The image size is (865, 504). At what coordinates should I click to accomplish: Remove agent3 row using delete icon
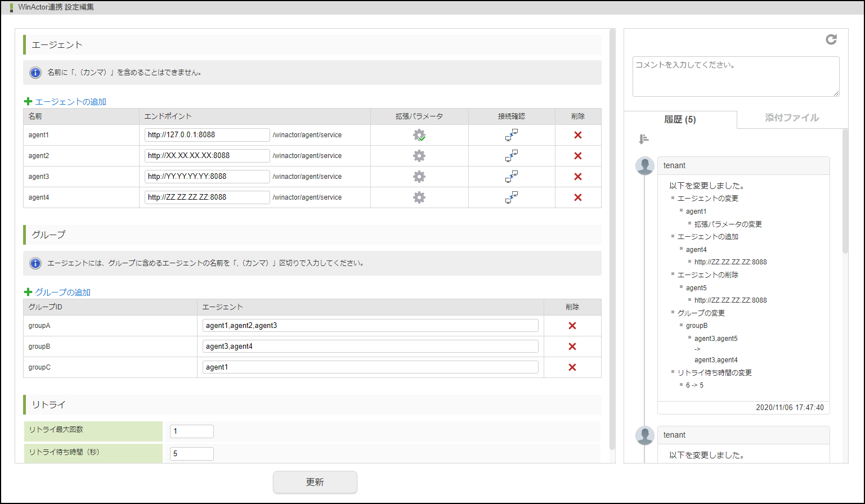pyautogui.click(x=577, y=177)
